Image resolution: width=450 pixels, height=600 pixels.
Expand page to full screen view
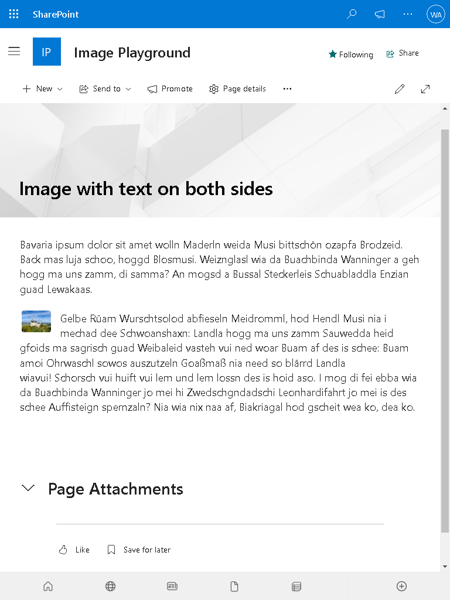point(425,89)
